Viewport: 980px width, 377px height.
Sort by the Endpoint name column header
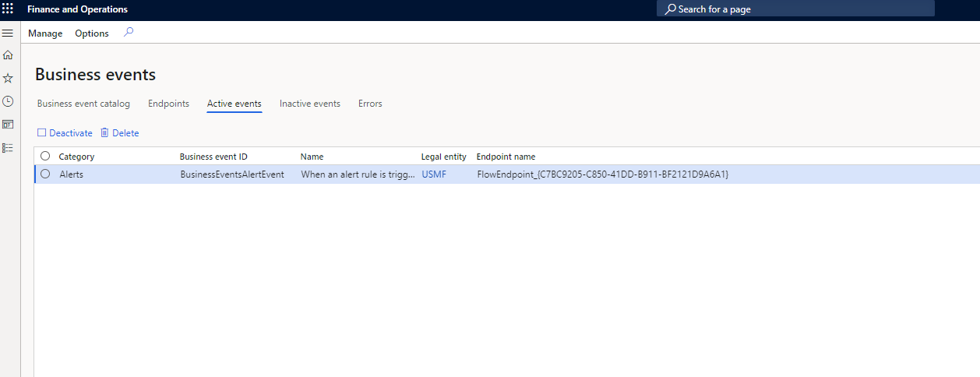pos(506,157)
